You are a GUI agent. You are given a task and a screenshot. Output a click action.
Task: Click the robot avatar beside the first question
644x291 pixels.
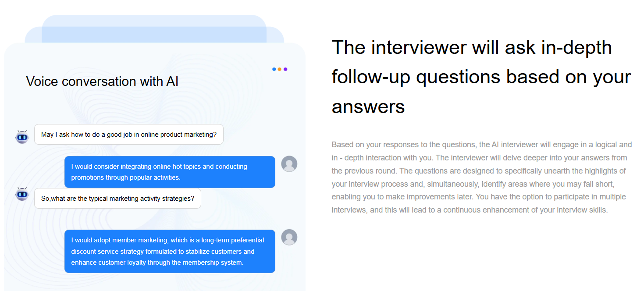[22, 136]
